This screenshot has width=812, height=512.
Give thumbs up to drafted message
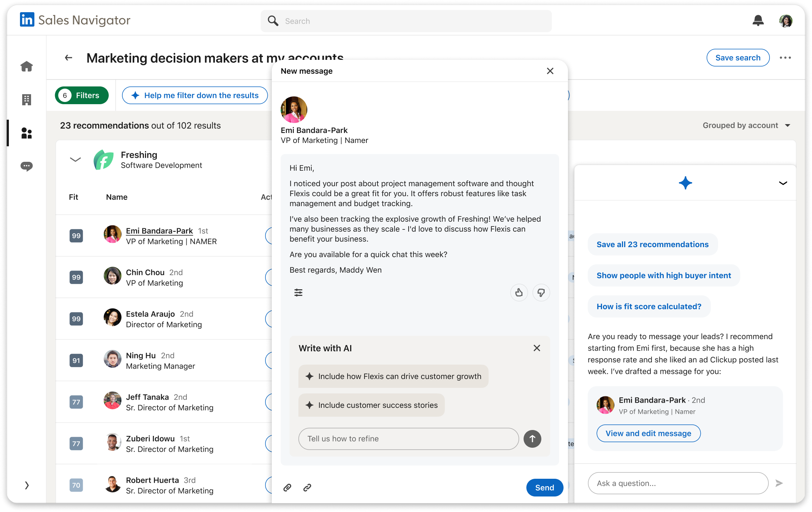click(x=519, y=293)
